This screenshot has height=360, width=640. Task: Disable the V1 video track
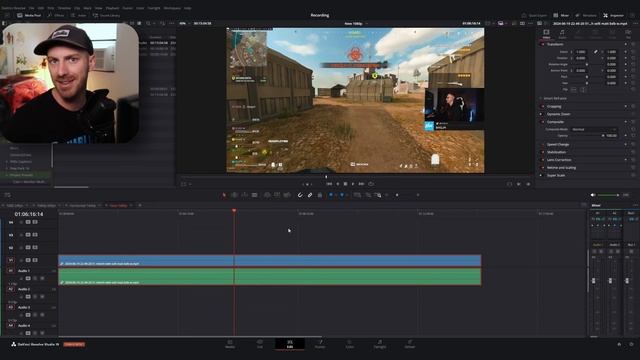35,260
